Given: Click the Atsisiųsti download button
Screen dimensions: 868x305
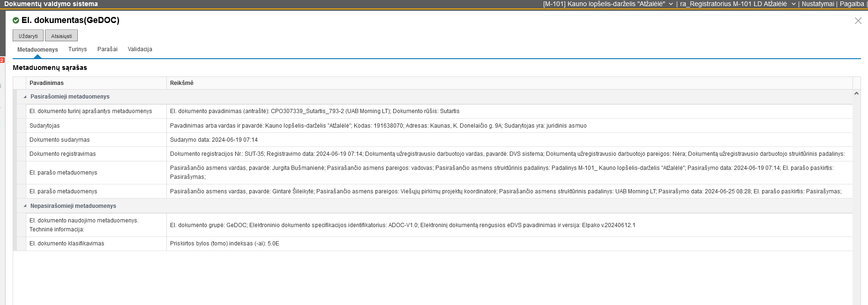Looking at the screenshot, I should click(61, 36).
